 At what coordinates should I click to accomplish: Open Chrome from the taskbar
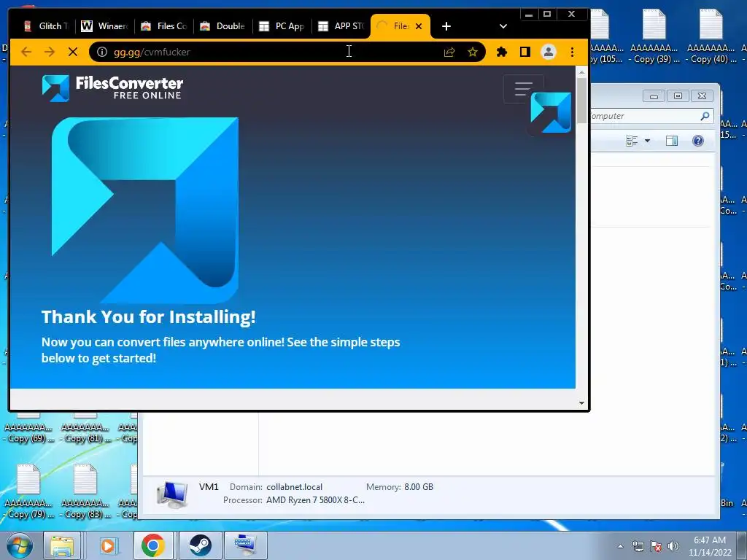(x=153, y=545)
